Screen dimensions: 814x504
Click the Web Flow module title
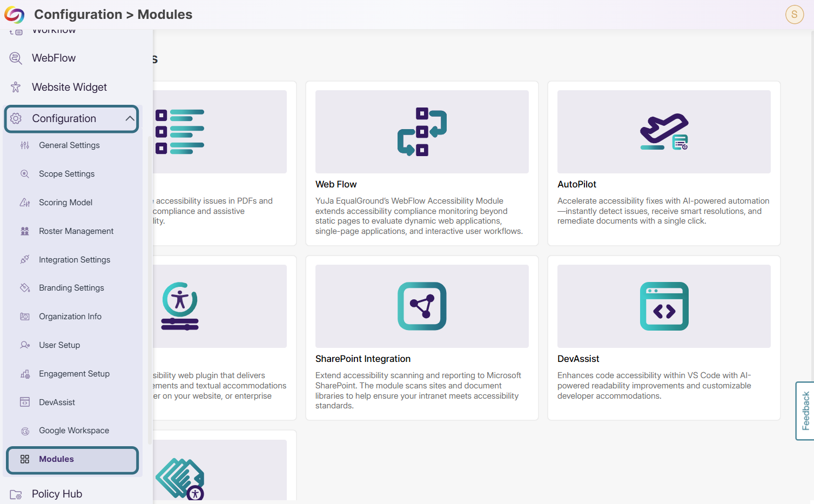click(336, 185)
